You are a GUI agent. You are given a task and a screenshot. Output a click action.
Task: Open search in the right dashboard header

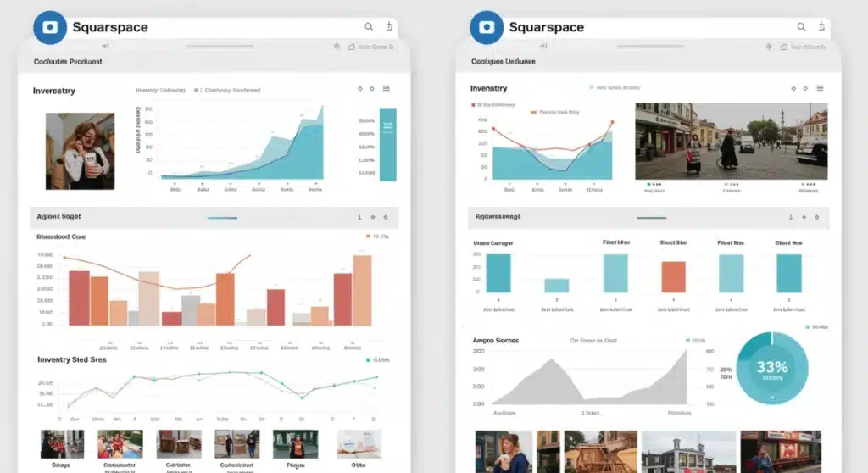tap(801, 26)
